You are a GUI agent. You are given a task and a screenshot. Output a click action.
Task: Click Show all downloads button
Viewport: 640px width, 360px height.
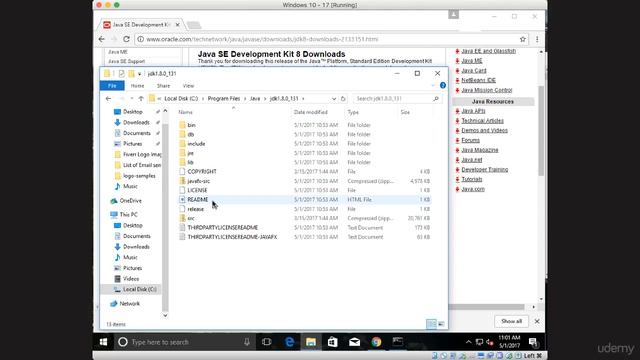click(x=511, y=321)
